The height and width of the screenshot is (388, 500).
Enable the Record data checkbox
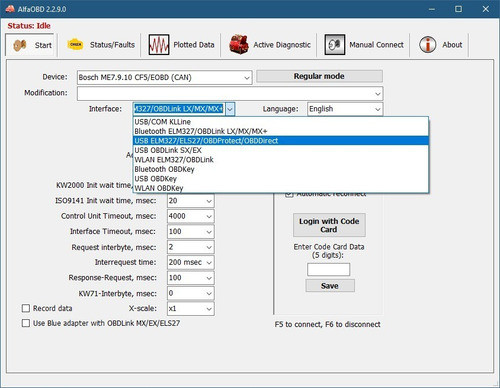pyautogui.click(x=26, y=308)
